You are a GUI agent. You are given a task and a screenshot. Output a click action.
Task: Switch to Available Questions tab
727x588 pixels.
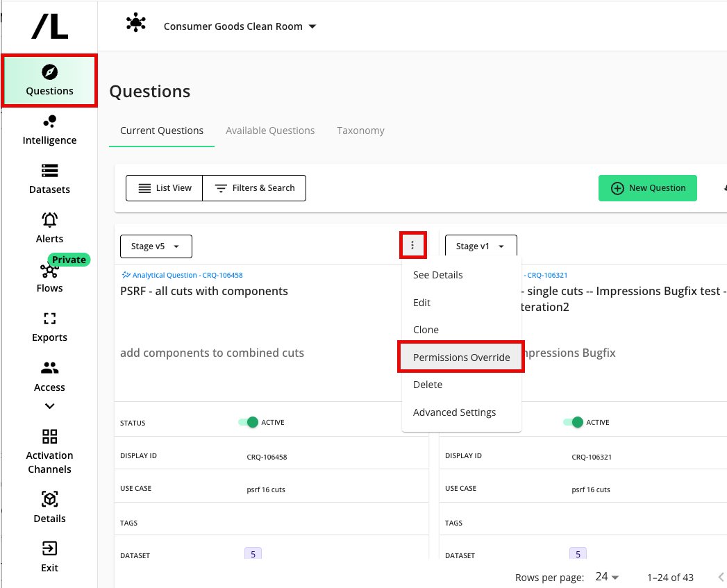pos(270,131)
